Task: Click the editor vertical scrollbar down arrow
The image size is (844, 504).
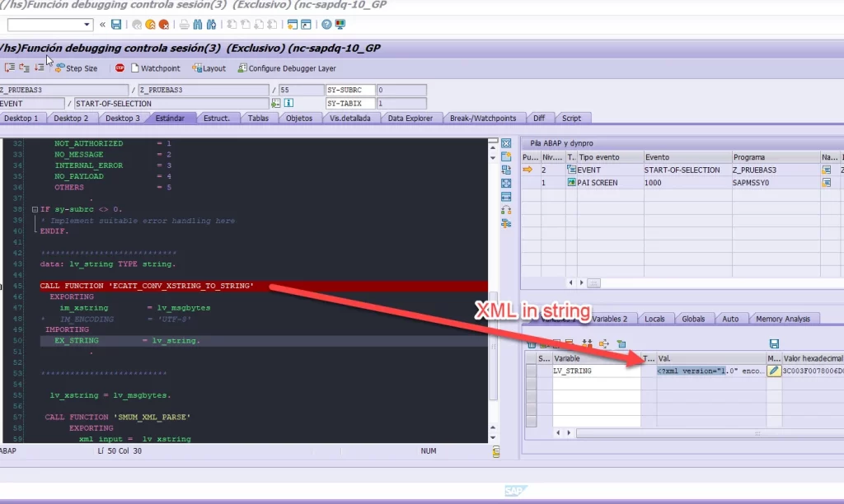Action: coord(493,438)
